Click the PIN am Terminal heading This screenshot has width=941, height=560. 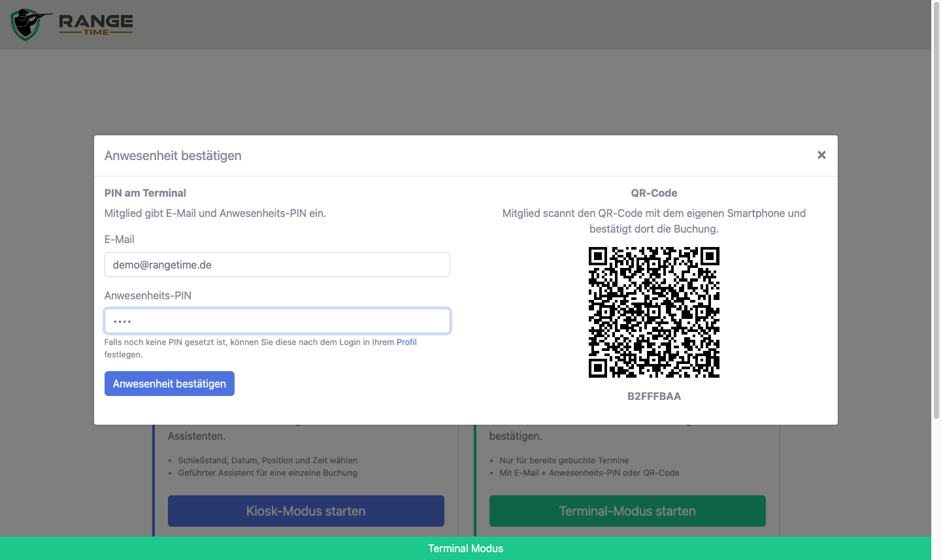[x=145, y=193]
